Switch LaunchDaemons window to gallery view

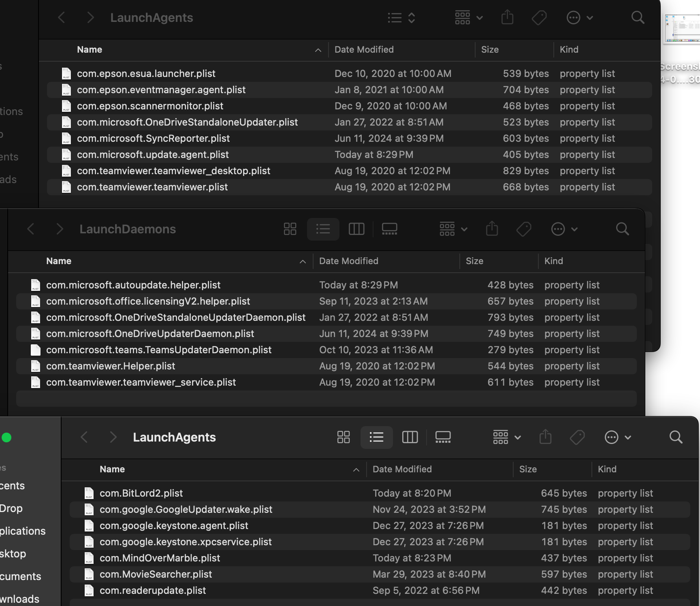[389, 229]
